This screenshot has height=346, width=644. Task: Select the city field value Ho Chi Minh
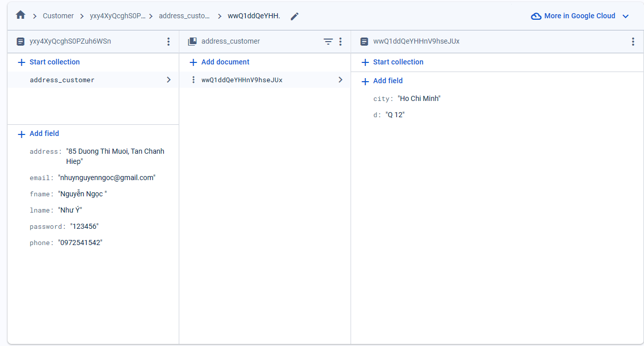pos(419,98)
